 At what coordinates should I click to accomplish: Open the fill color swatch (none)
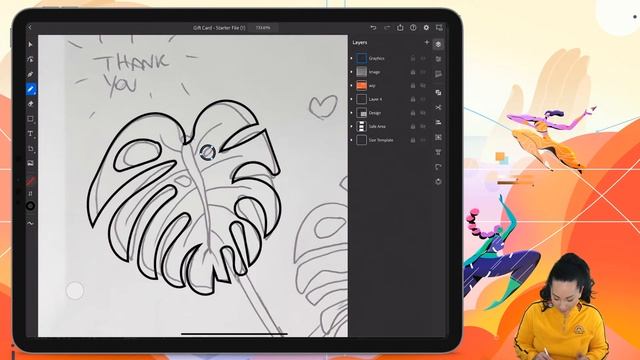click(30, 180)
